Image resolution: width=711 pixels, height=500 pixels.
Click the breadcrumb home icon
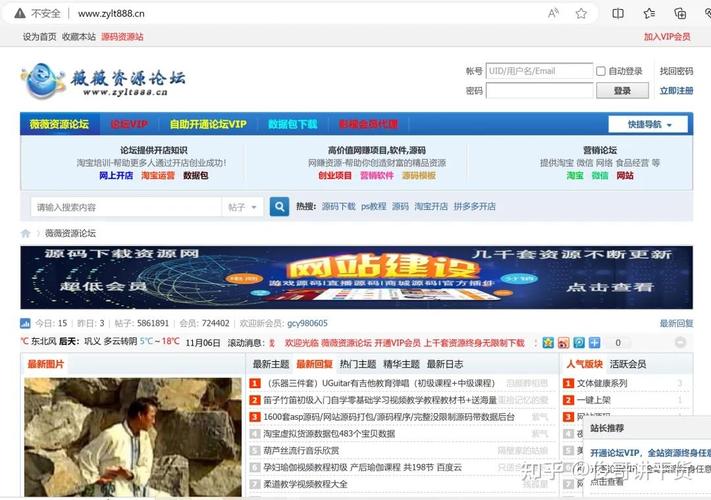pyautogui.click(x=25, y=233)
